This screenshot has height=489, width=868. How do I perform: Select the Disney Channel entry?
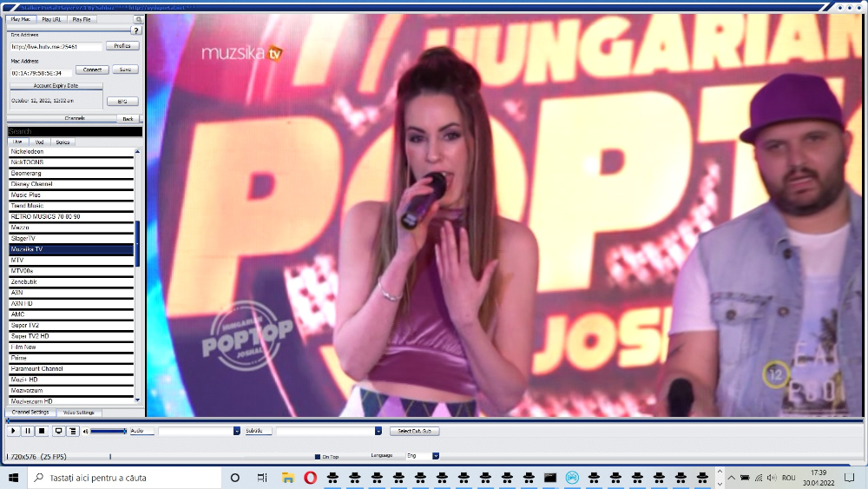click(x=71, y=184)
